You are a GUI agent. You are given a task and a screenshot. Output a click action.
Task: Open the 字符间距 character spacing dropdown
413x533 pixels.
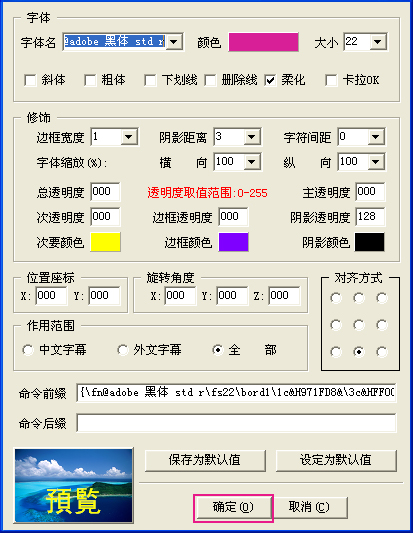click(x=376, y=137)
